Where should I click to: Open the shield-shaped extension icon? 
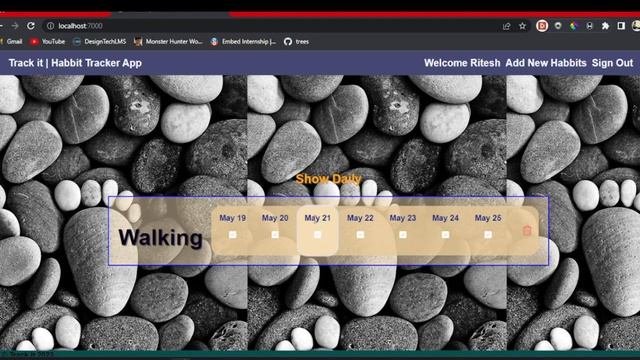(x=558, y=26)
